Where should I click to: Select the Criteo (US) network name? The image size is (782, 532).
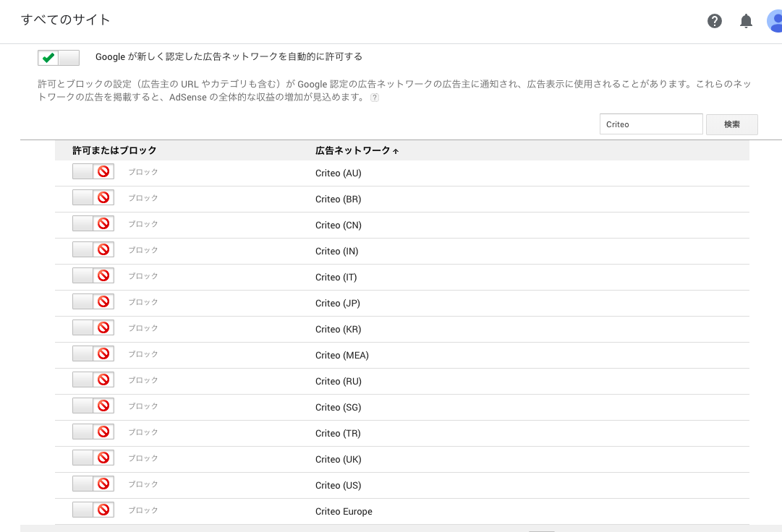338,486
